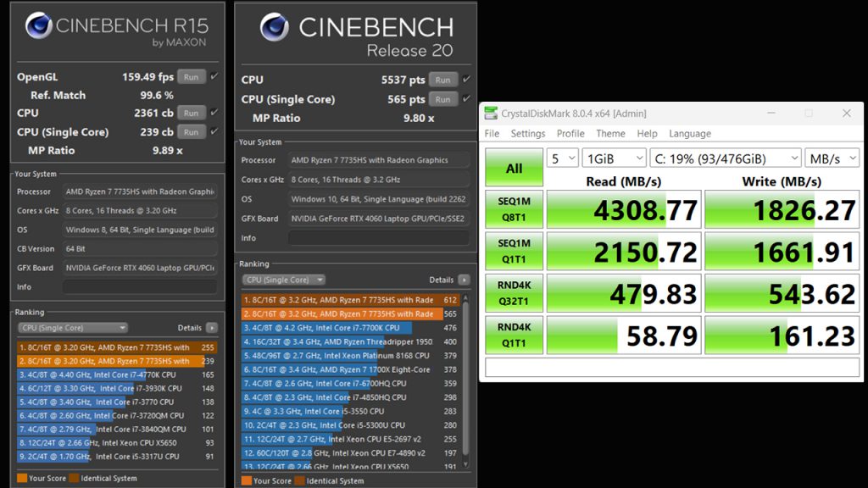Select the i5-3550 CPU row in R20 ranking

coord(350,411)
